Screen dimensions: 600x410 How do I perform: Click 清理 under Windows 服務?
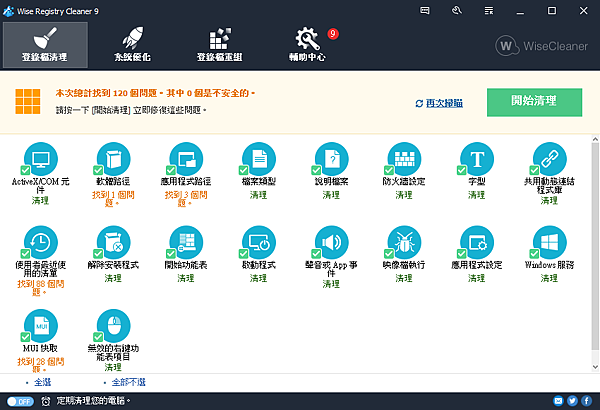pyautogui.click(x=549, y=278)
